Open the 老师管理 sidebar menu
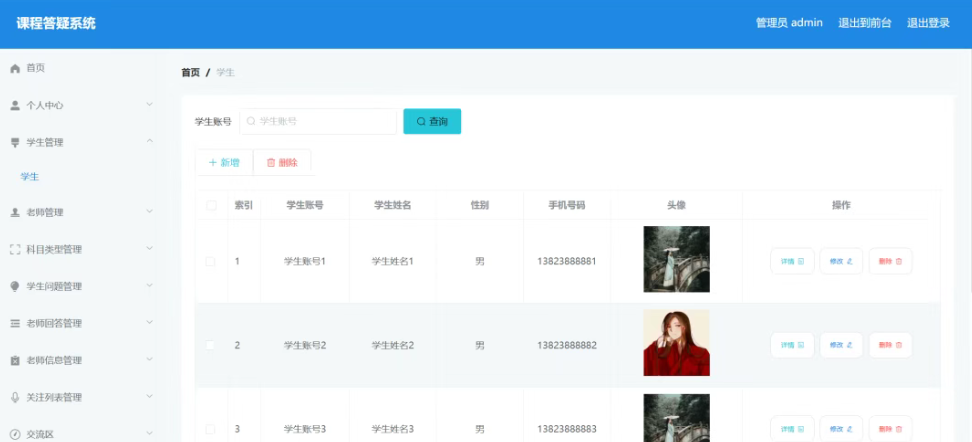972x442 pixels. pyautogui.click(x=82, y=212)
